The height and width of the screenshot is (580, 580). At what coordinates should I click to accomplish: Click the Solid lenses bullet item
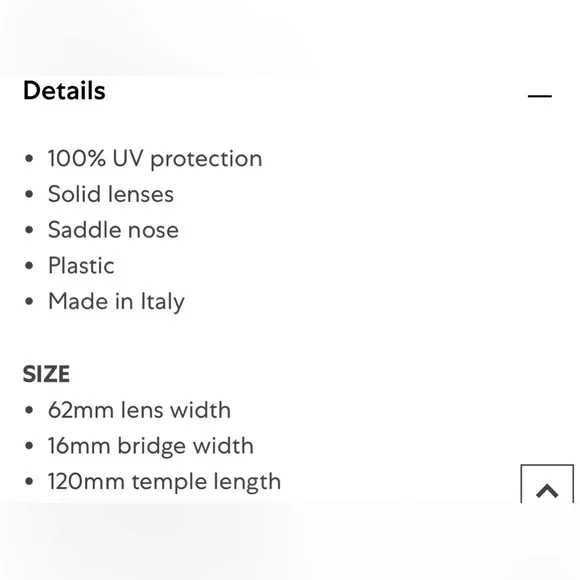111,194
